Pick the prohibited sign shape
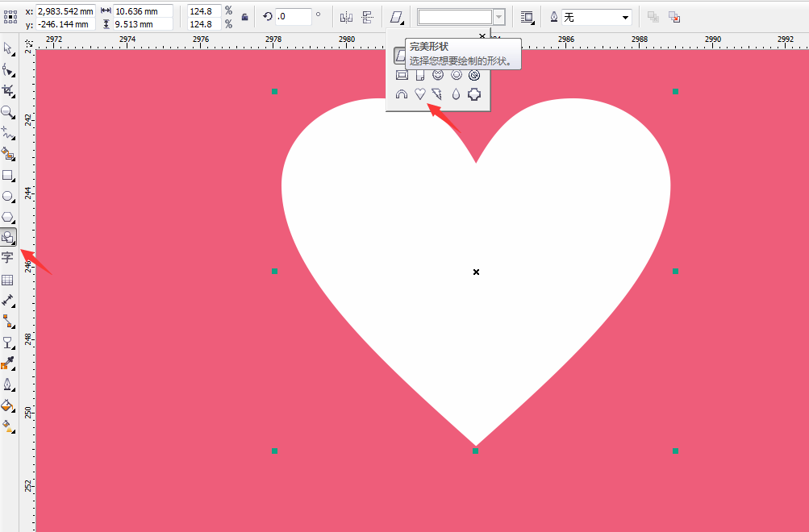This screenshot has height=532, width=809. 474,75
